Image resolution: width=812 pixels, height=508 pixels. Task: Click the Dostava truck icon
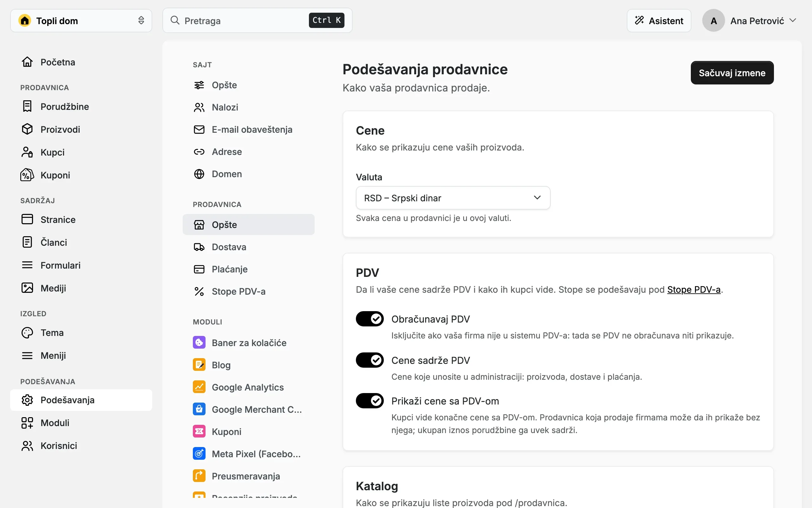[199, 247]
